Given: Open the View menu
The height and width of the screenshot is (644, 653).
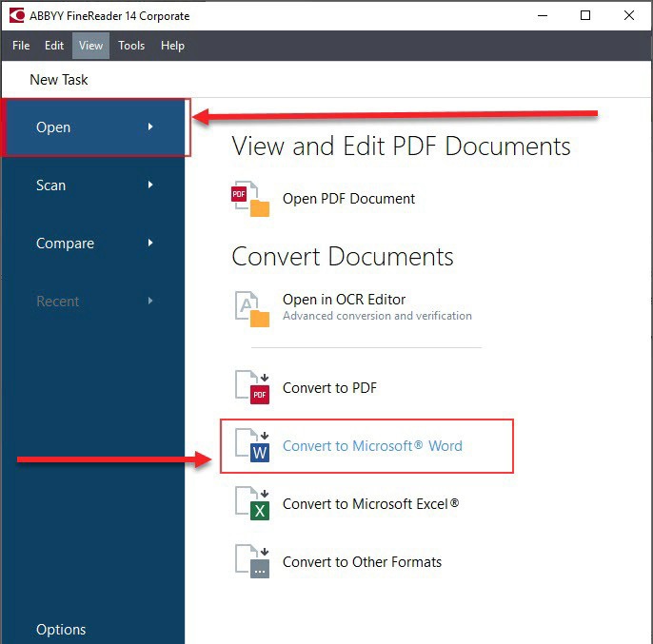Looking at the screenshot, I should [x=91, y=46].
